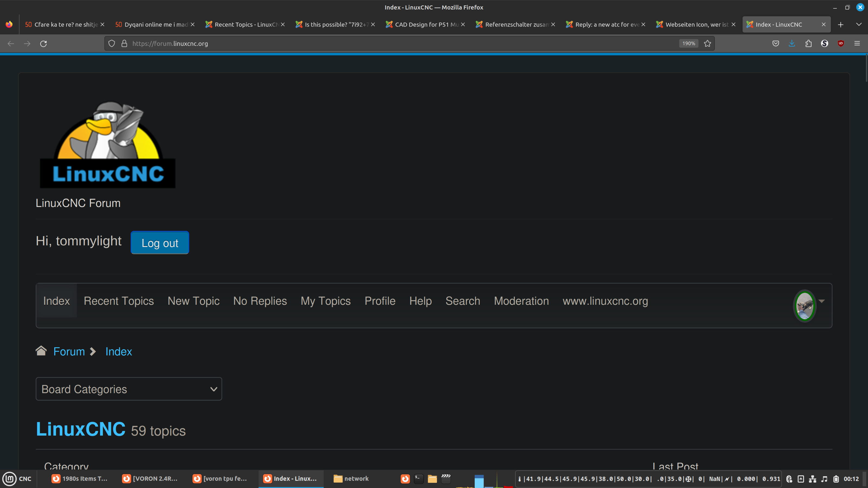Screen dimensions: 868x488
Task: Switch to '1980s Items T...' taskbar window
Action: click(79, 479)
